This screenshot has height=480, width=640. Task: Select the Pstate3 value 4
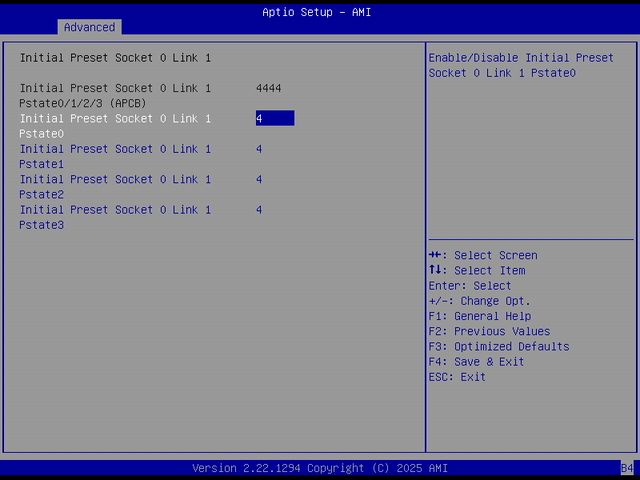click(259, 210)
